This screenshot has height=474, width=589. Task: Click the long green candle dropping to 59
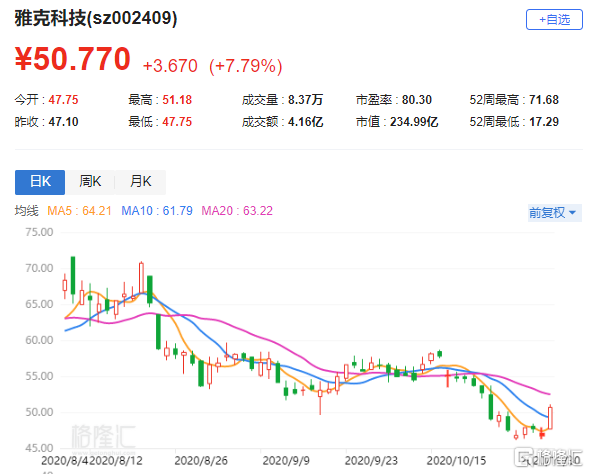[x=158, y=332]
